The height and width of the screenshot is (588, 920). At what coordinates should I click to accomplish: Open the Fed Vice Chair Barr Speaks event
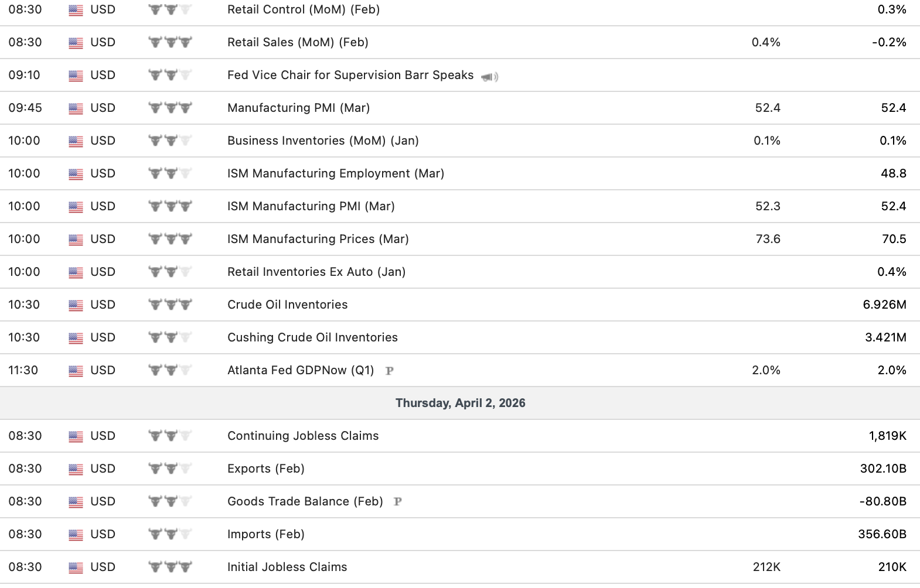click(350, 75)
